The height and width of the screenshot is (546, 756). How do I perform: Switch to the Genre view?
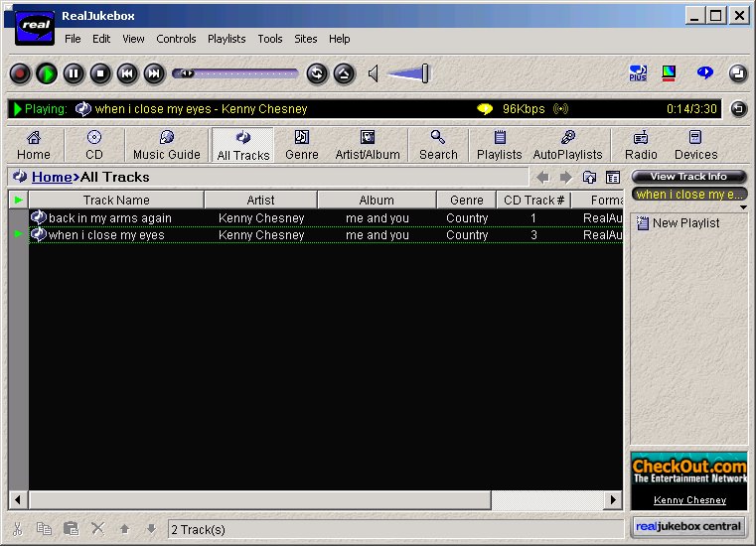[302, 145]
